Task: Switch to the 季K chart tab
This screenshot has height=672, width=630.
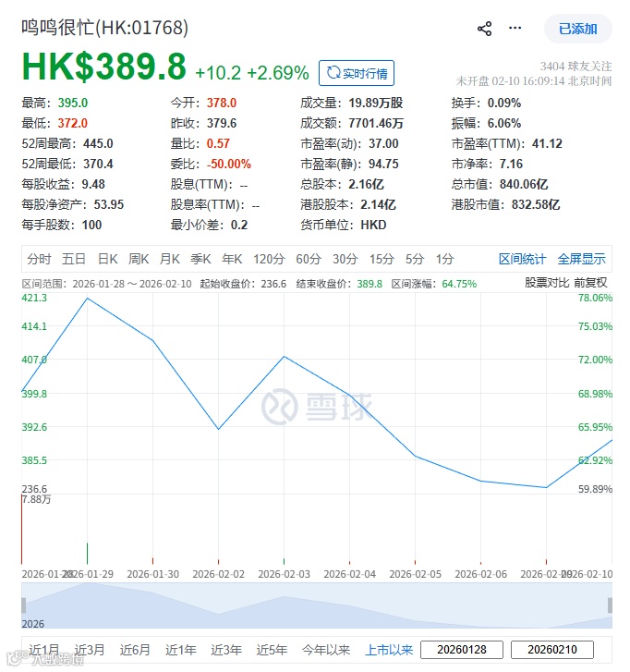Action: 200,259
